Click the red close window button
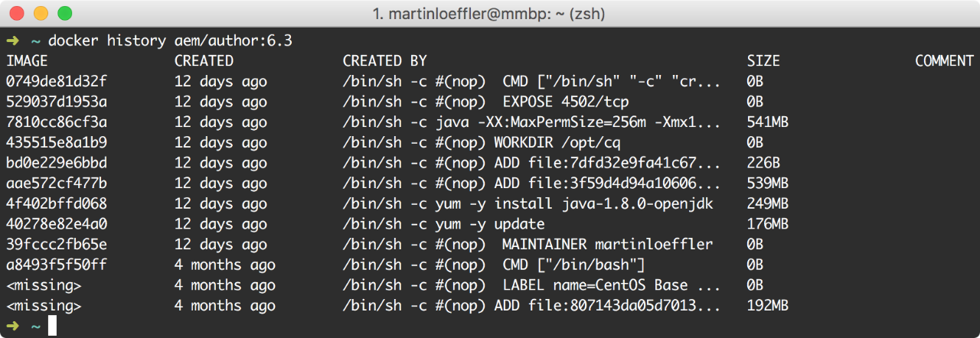Screen dimensions: 980x338 coord(17,13)
